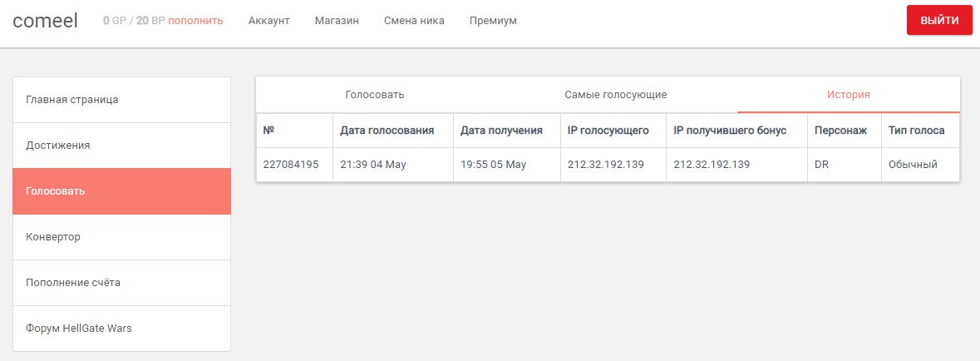Click the Дата голосования column header
Image resolution: width=980 pixels, height=361 pixels.
click(x=387, y=131)
